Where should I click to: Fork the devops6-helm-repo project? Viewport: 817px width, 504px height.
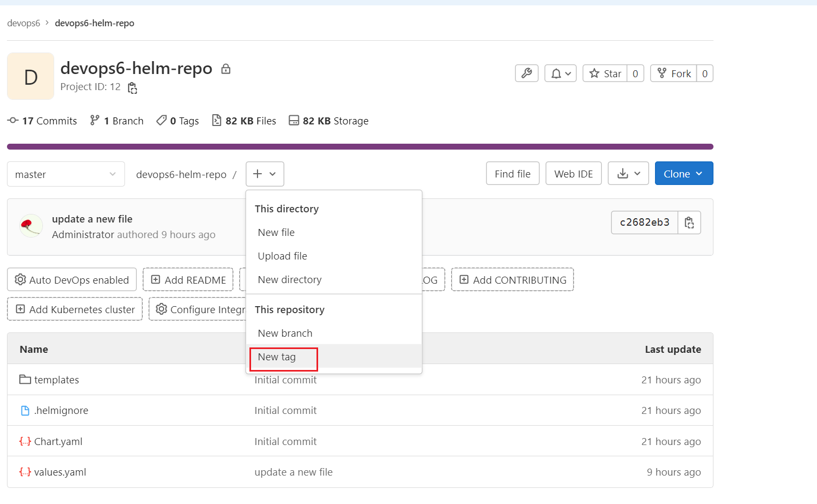[674, 73]
